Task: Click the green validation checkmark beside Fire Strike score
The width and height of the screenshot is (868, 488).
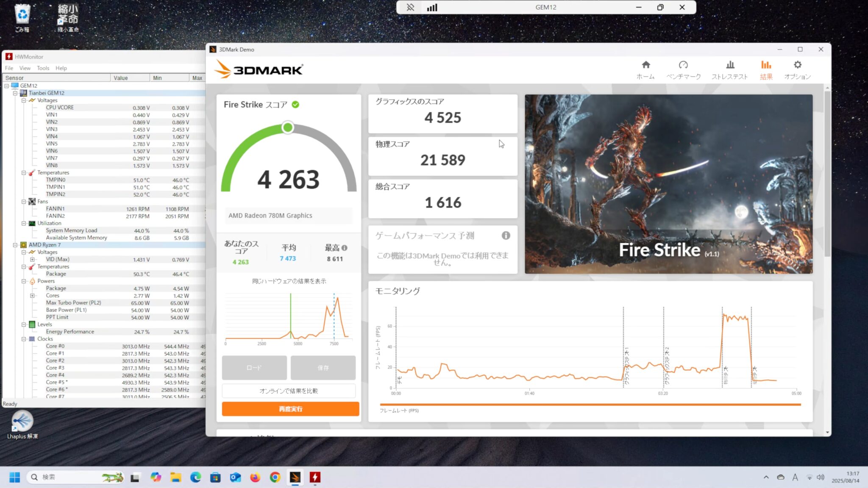Action: [x=295, y=105]
